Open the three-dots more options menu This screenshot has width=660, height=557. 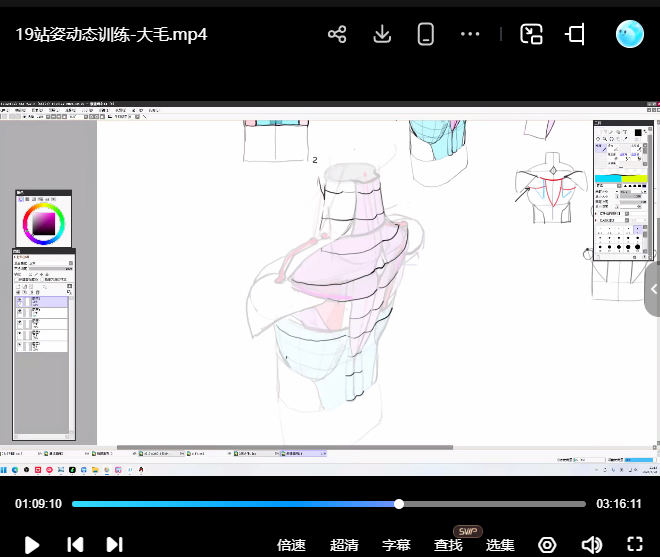pos(470,34)
